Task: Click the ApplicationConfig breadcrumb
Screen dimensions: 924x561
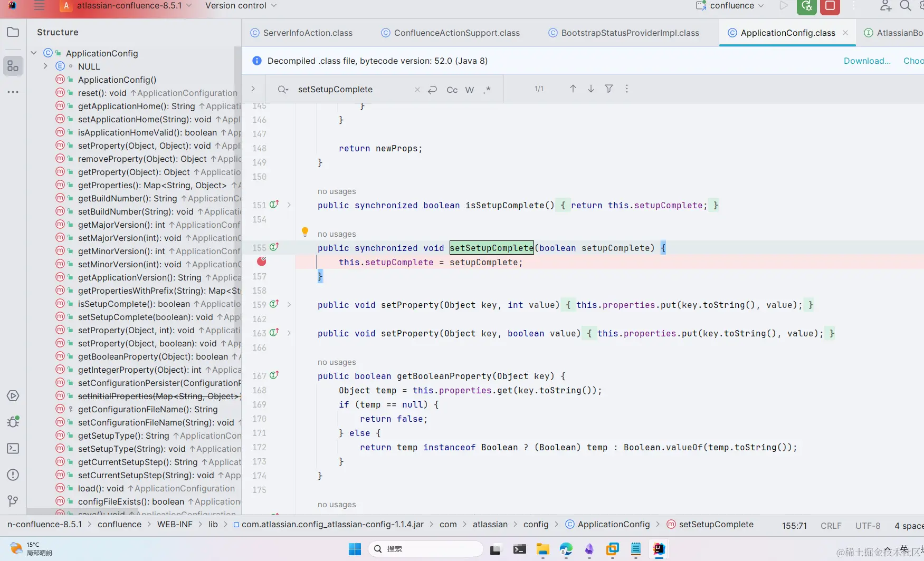Action: (607, 525)
